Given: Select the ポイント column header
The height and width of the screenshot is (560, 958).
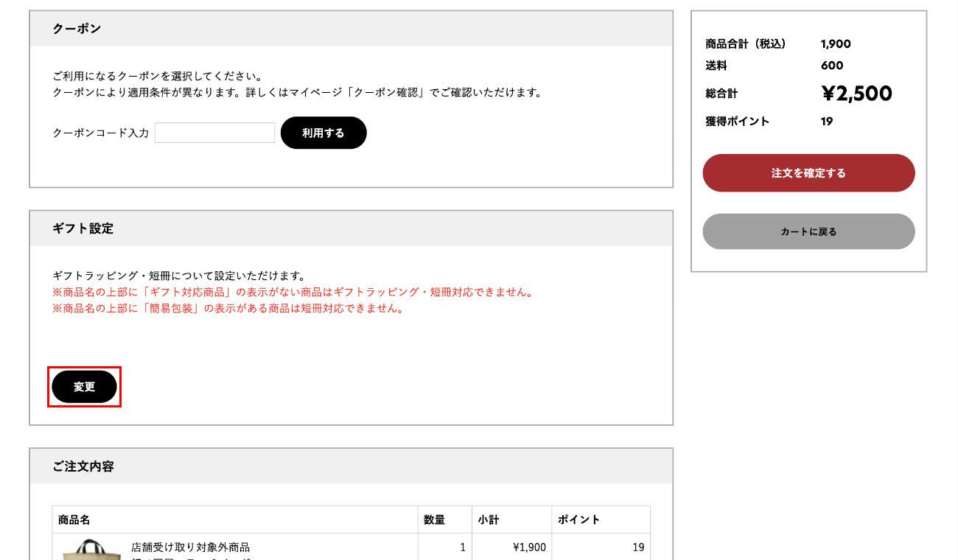Looking at the screenshot, I should [578, 519].
